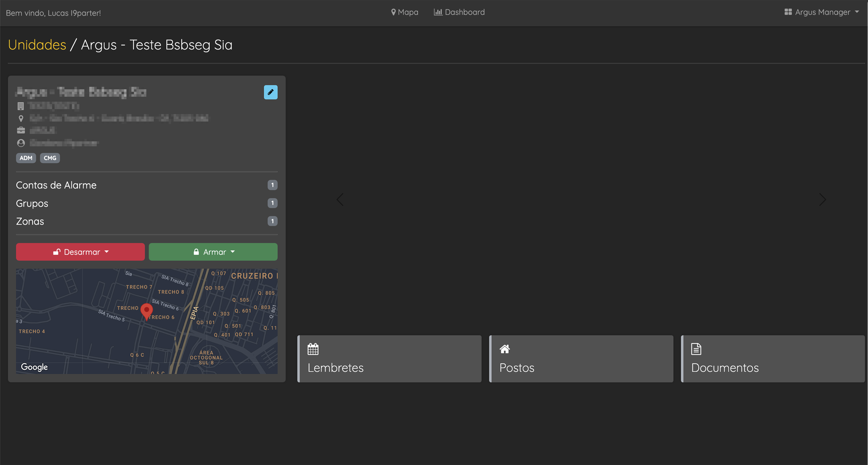This screenshot has height=465, width=868.
Task: Click the red map location pin
Action: (x=146, y=310)
